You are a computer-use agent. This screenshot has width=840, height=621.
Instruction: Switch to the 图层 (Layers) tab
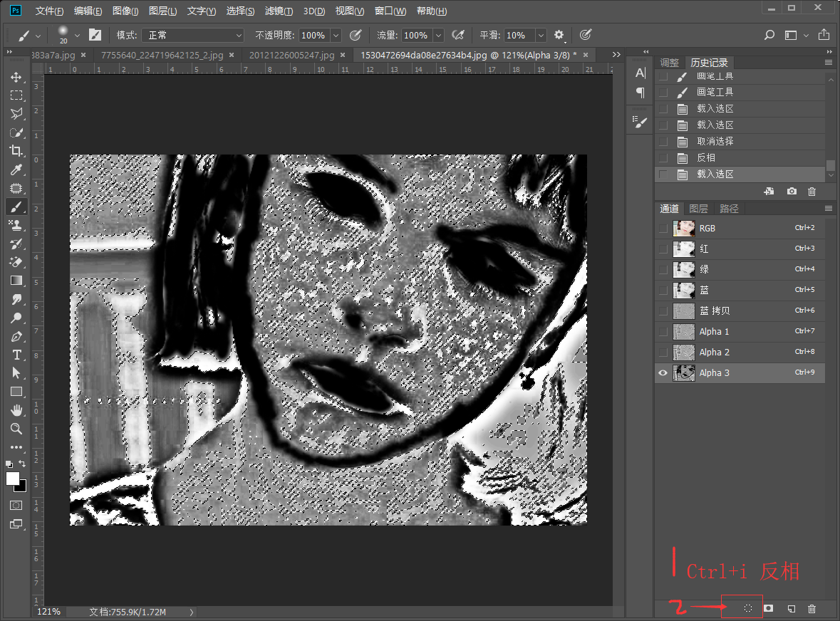point(698,209)
